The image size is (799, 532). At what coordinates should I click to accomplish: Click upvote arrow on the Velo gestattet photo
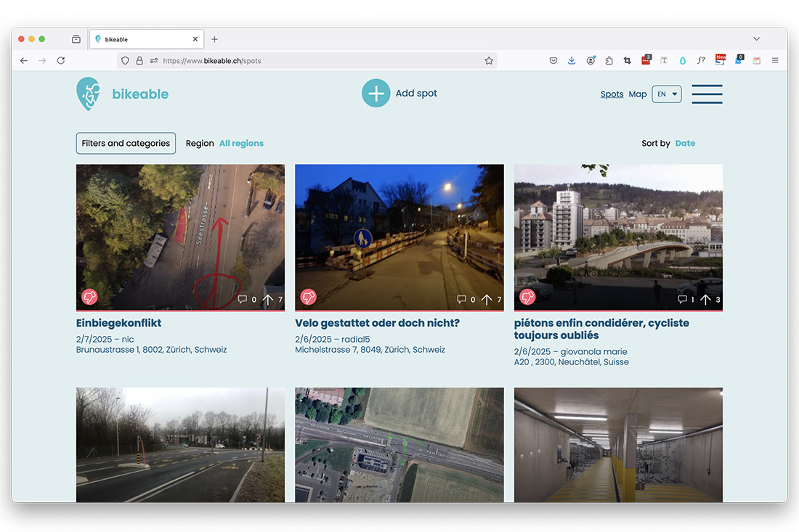coord(487,299)
